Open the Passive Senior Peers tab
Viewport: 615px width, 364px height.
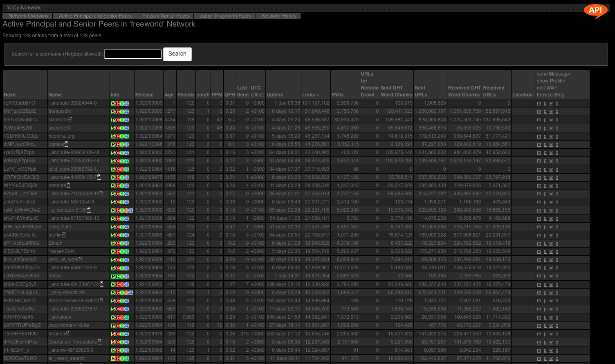166,16
